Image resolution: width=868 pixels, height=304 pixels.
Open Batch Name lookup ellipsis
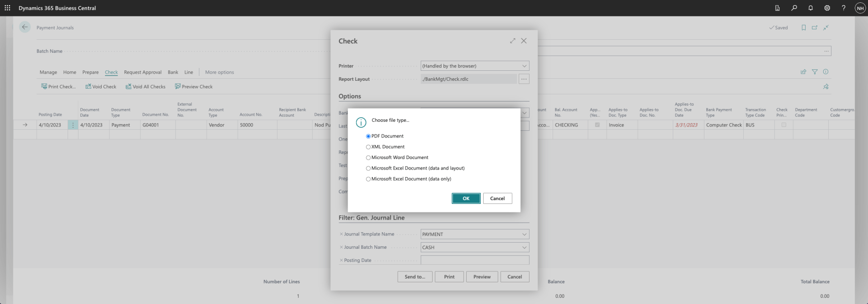coord(826,51)
